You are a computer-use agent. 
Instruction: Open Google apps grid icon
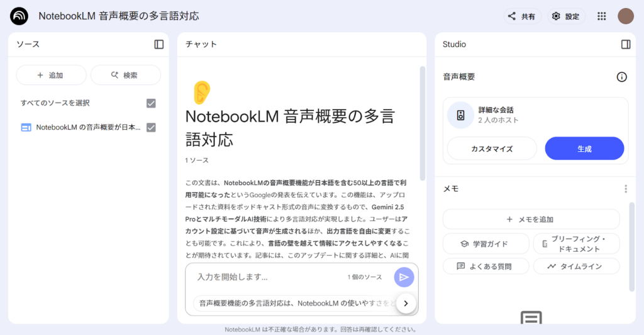point(601,16)
